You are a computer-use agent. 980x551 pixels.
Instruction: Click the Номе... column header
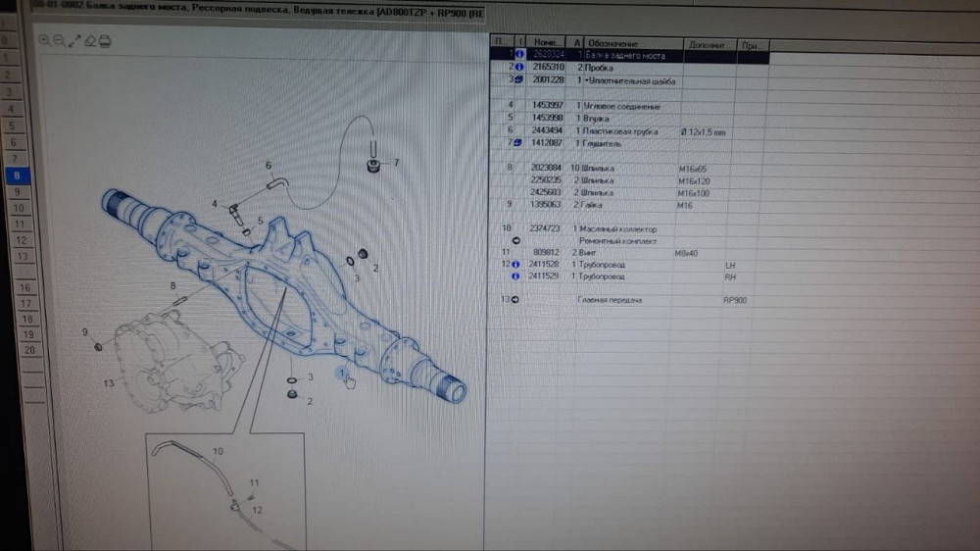pyautogui.click(x=547, y=44)
